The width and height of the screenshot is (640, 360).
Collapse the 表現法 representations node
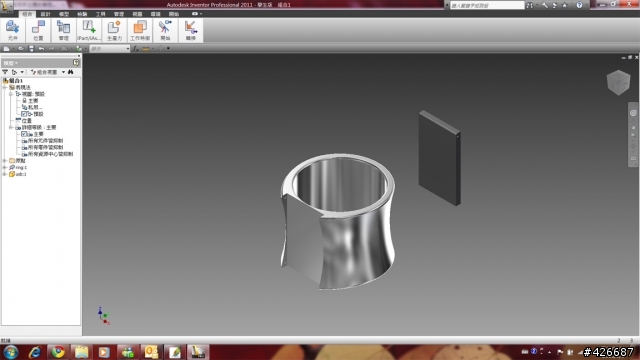click(x=5, y=87)
